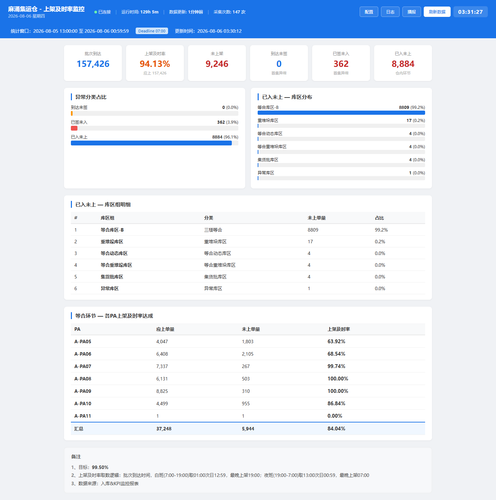Click the 0.2% cell in zone table
This screenshot has width=496, height=500.
click(x=380, y=242)
